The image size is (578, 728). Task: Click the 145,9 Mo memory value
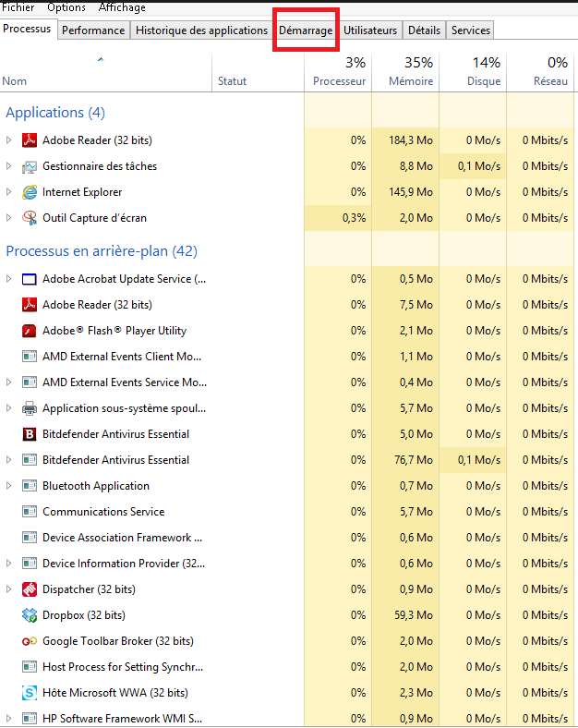tap(411, 192)
